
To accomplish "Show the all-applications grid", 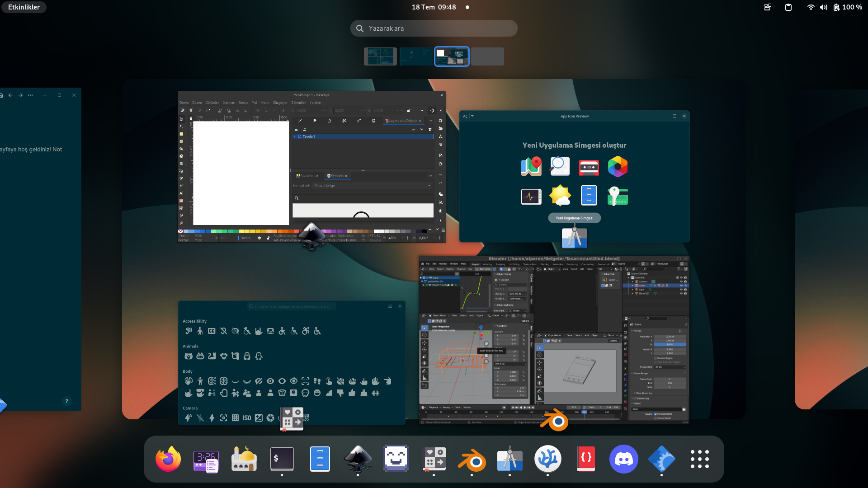I will 699,459.
